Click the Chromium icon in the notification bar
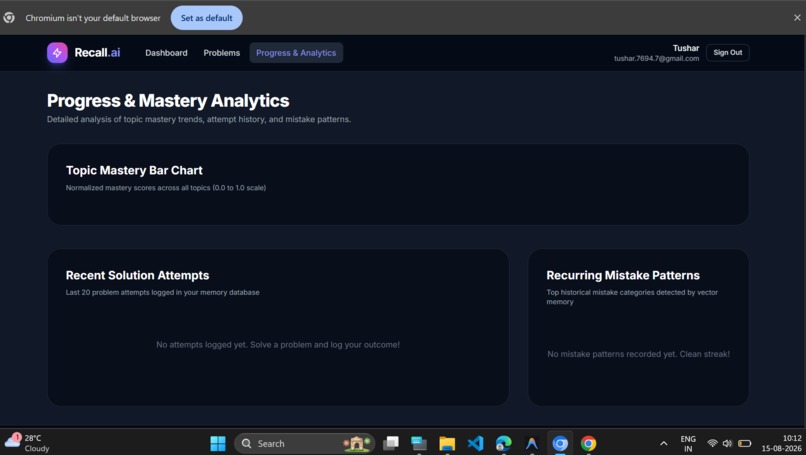The width and height of the screenshot is (806, 455). point(9,18)
